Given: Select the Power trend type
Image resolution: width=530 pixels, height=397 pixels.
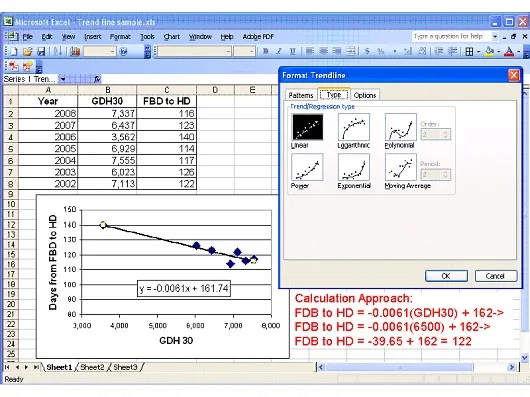Looking at the screenshot, I should (307, 167).
